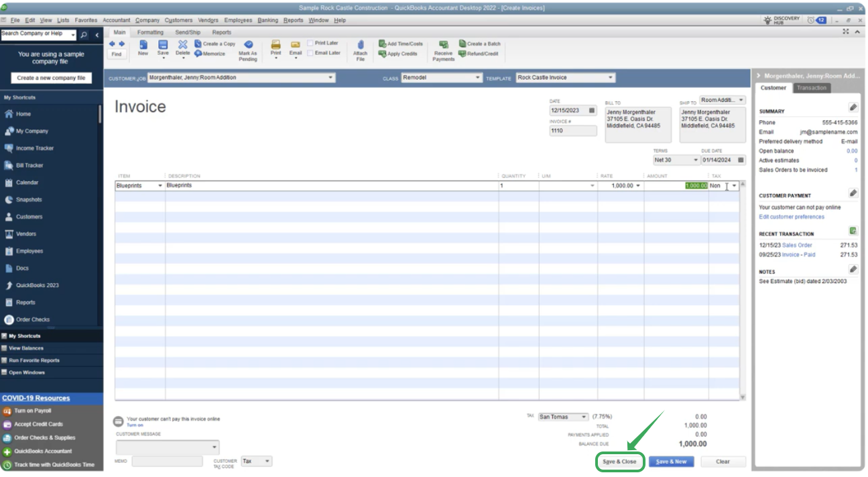Click Save & New button

coord(671,462)
